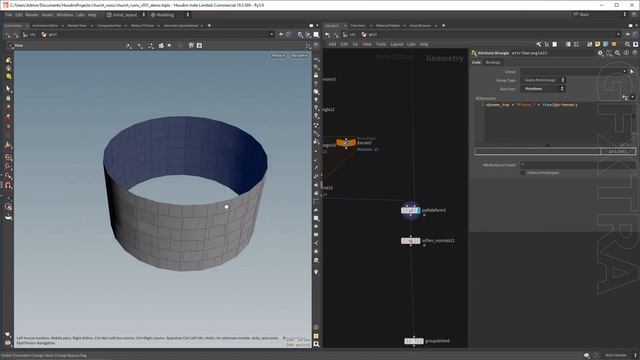Toggle the Enforce Prototypes checkbox
This screenshot has height=360, width=640.
pyautogui.click(x=522, y=173)
